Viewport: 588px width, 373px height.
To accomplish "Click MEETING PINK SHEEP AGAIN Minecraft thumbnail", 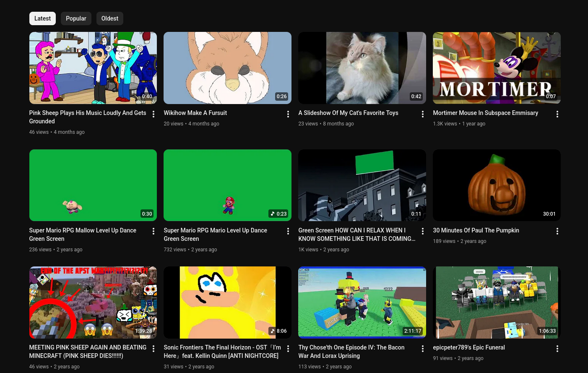I will [93, 302].
